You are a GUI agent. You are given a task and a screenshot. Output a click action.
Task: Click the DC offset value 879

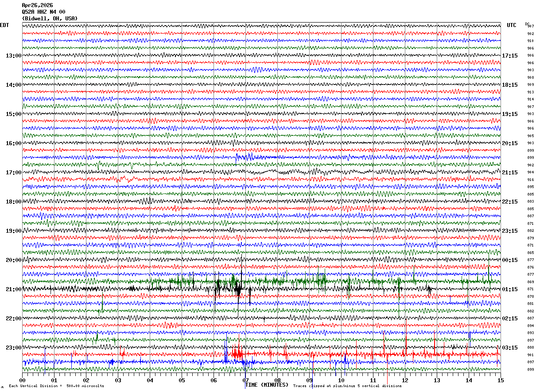530,238
